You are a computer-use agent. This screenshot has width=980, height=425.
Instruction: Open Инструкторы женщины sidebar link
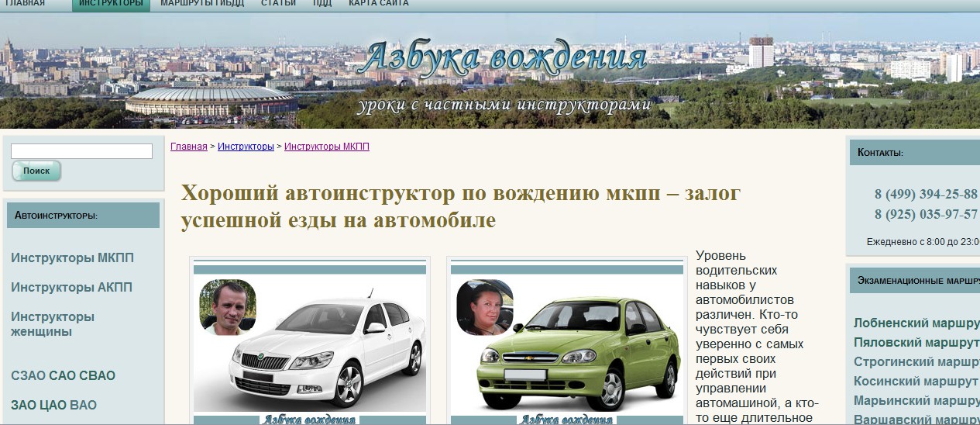[x=53, y=324]
